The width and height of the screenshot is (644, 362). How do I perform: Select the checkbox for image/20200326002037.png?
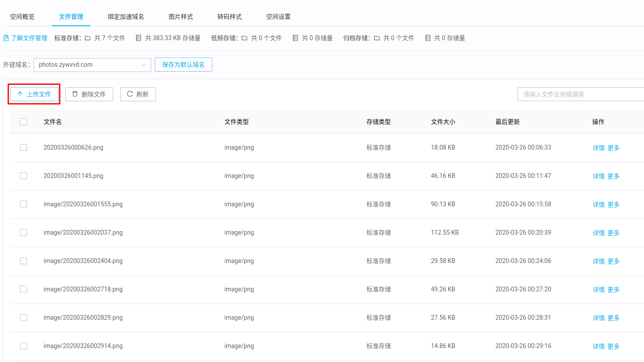(24, 232)
